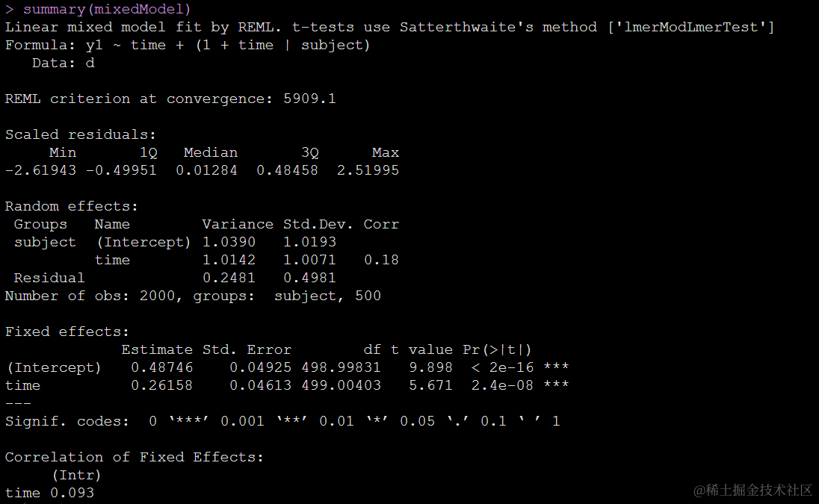Click the 'Signif. codes:' legend label
This screenshot has height=504, width=819.
click(x=67, y=422)
